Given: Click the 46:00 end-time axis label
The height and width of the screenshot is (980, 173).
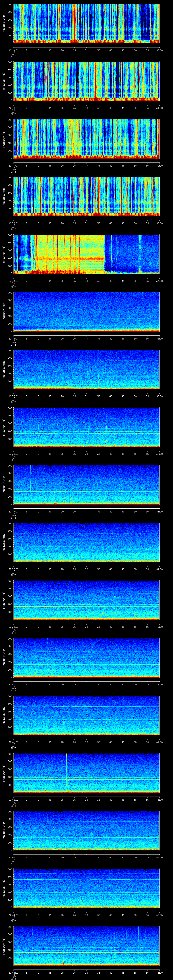Looking at the screenshot, I should tap(160, 972).
